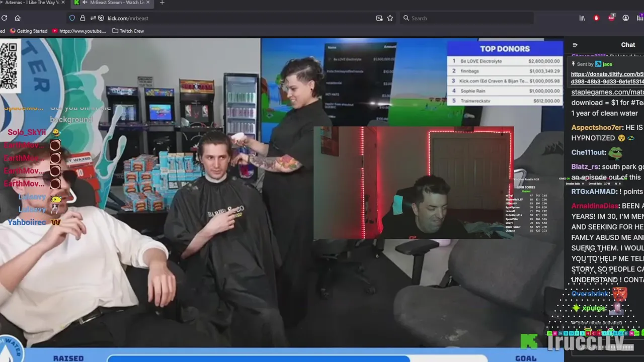The height and width of the screenshot is (362, 644).
Task: Click the Trainwreckstv donor row
Action: [x=505, y=101]
